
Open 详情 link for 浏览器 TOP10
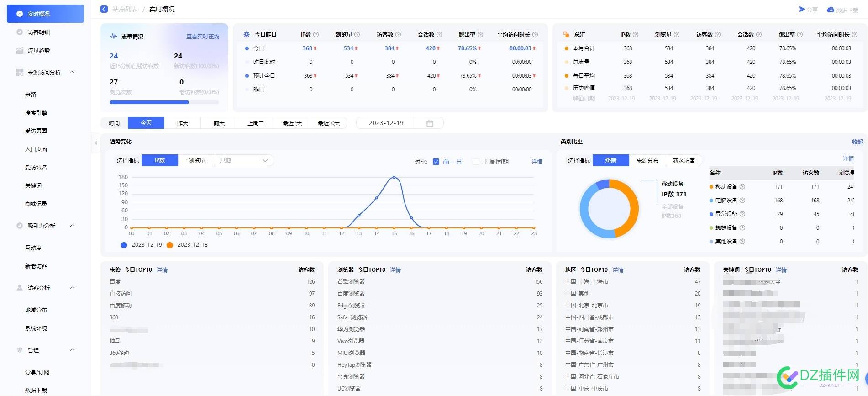pos(395,270)
